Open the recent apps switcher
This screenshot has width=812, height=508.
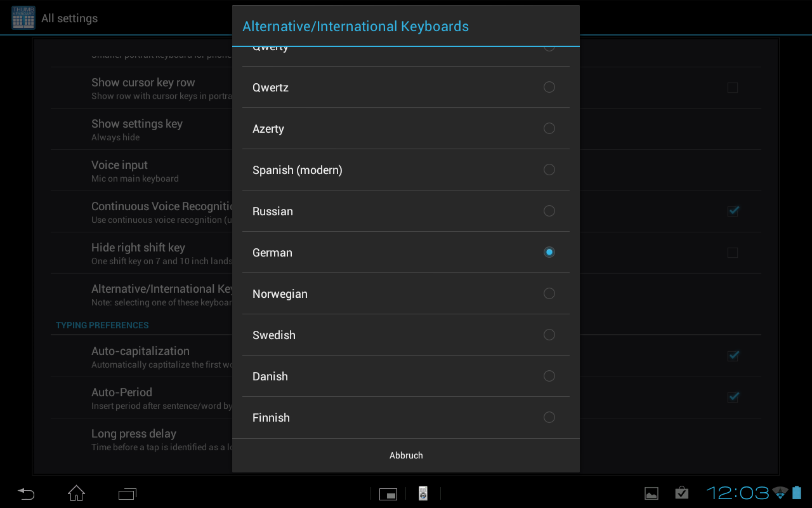(126, 493)
